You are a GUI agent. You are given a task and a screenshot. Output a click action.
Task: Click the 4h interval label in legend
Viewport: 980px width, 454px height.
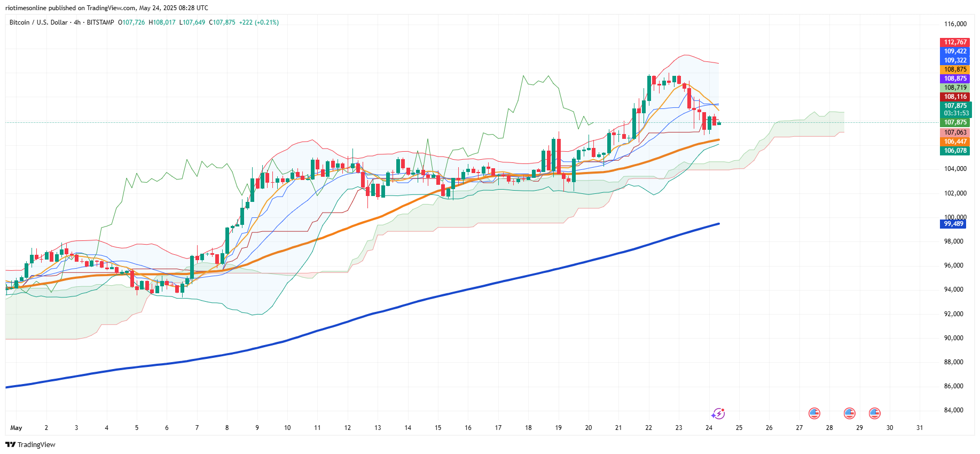[77, 22]
